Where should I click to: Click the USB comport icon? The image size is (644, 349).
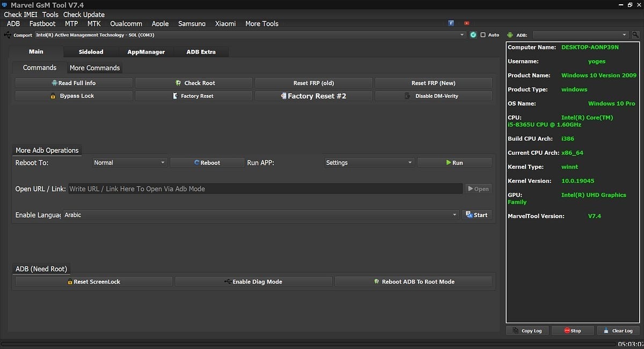point(8,35)
